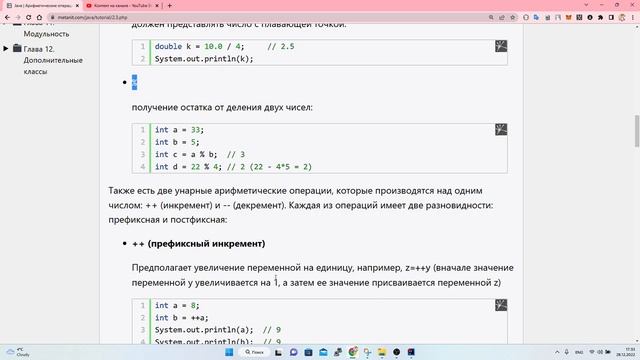Click the 'int b = ++a;' code line
Viewport: 640px width, 360px height.
click(181, 317)
